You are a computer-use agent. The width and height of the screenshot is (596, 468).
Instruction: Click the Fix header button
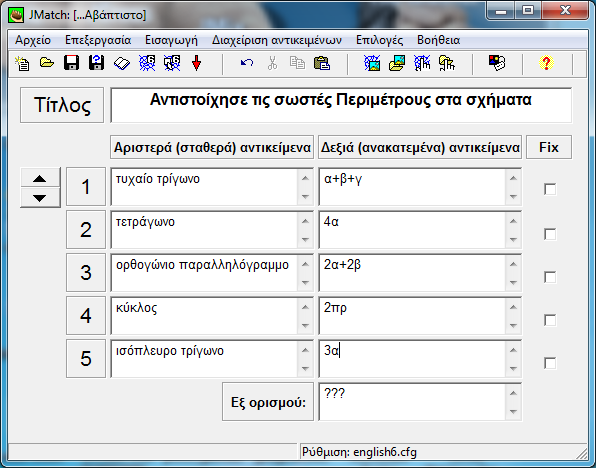(x=549, y=147)
